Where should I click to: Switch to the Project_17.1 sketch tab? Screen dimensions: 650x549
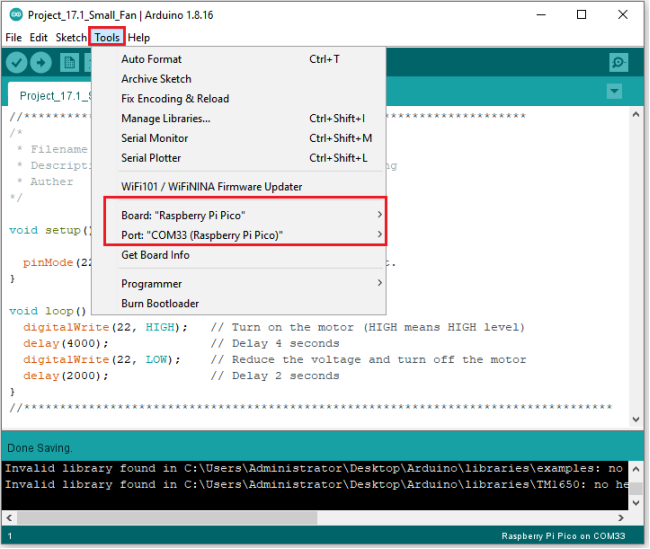click(50, 96)
